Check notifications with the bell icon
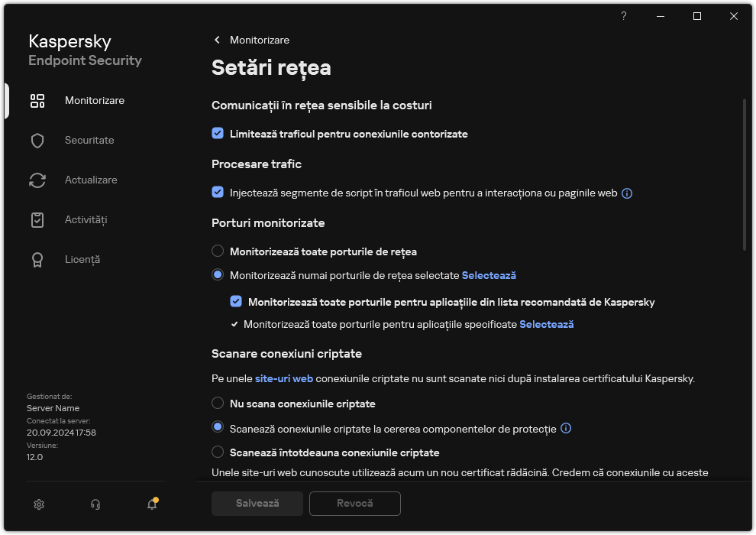This screenshot has width=756, height=535. click(x=151, y=504)
